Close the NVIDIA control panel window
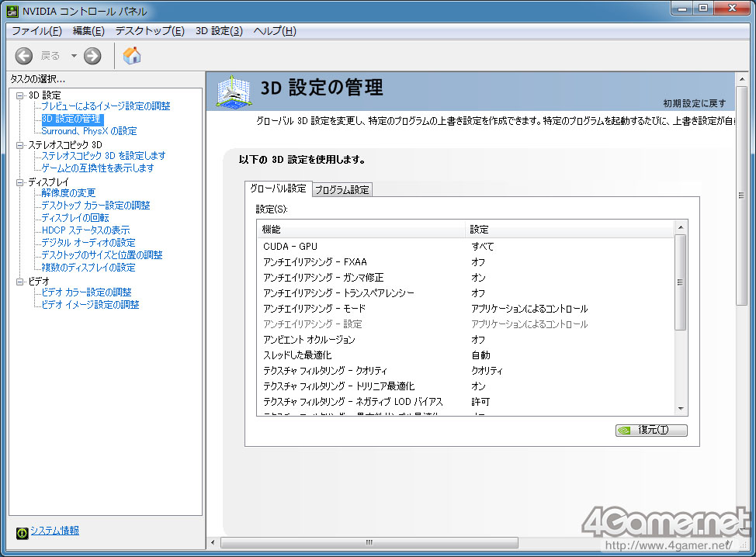This screenshot has width=756, height=557. (x=732, y=9)
